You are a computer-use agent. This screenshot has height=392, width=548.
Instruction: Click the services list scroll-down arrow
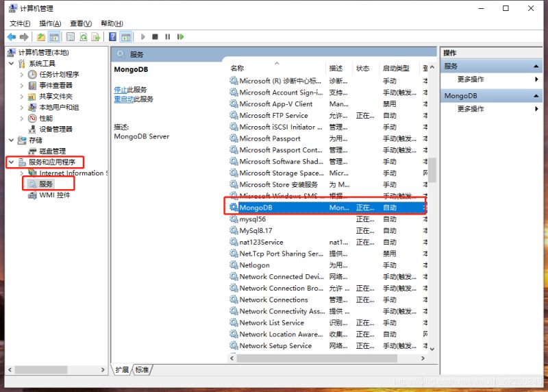pyautogui.click(x=432, y=349)
